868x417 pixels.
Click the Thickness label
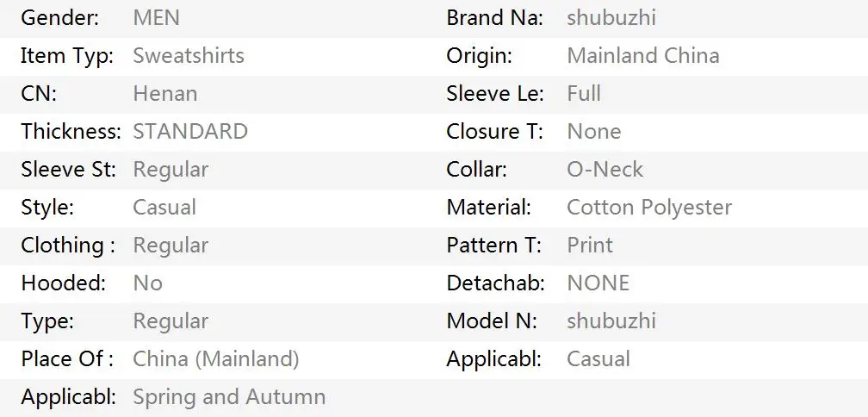pyautogui.click(x=71, y=131)
